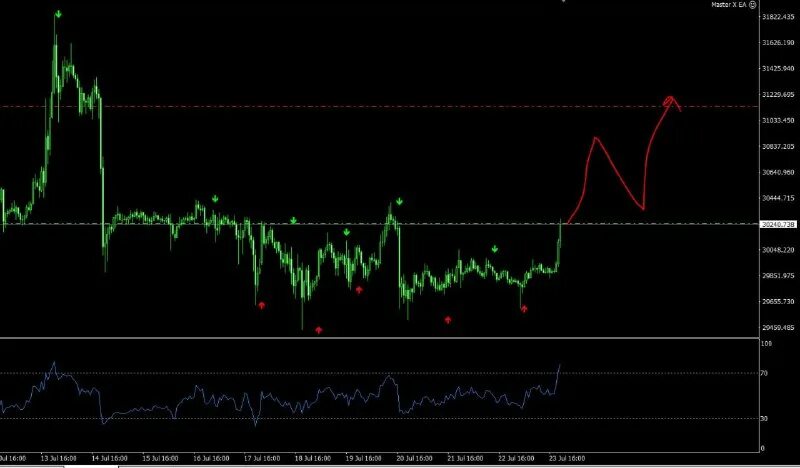
Task: Select the green down arrow just before 19 Jul
Action: point(346,232)
